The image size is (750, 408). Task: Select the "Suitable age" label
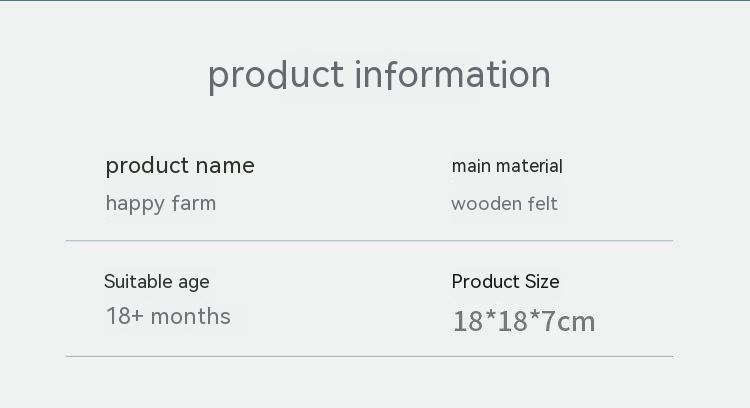pyautogui.click(x=157, y=282)
